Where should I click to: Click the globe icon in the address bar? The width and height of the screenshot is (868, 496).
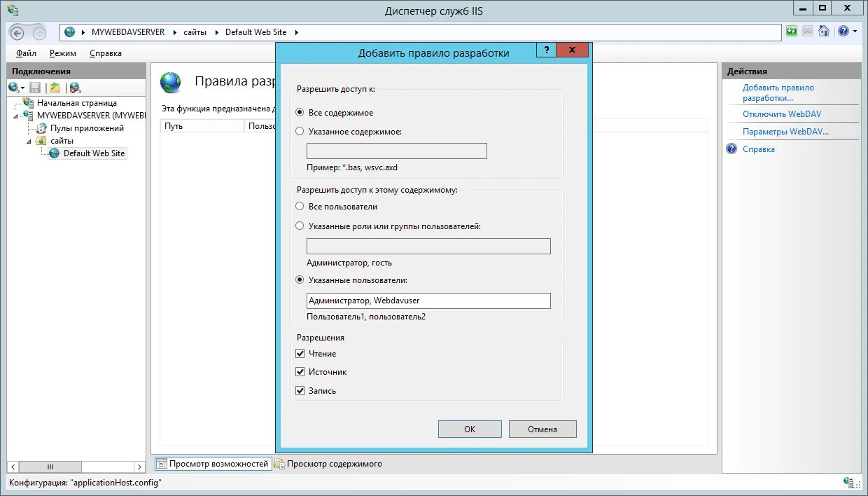(x=69, y=32)
